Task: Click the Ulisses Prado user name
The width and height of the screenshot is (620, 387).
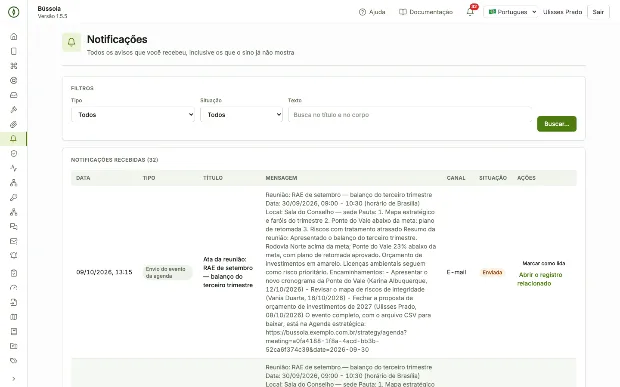Action: [562, 12]
